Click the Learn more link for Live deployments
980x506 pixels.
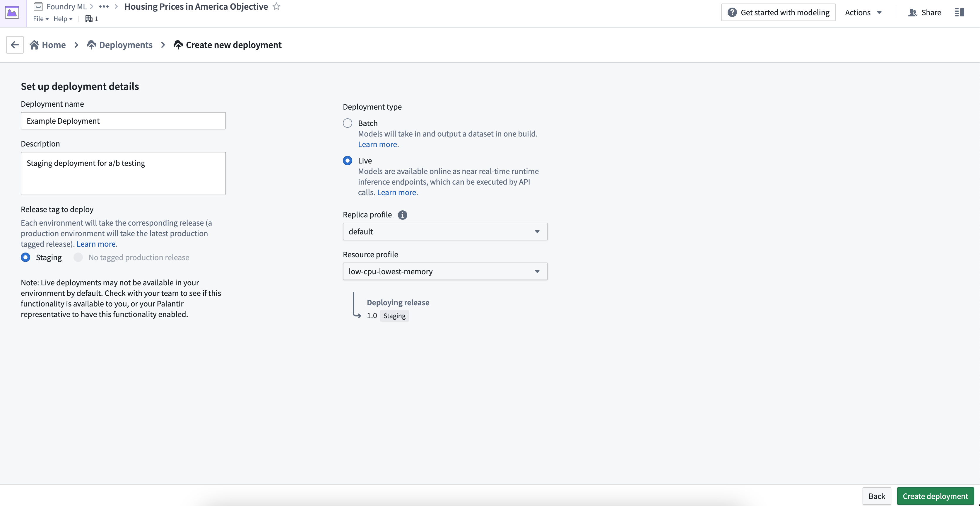tap(396, 192)
